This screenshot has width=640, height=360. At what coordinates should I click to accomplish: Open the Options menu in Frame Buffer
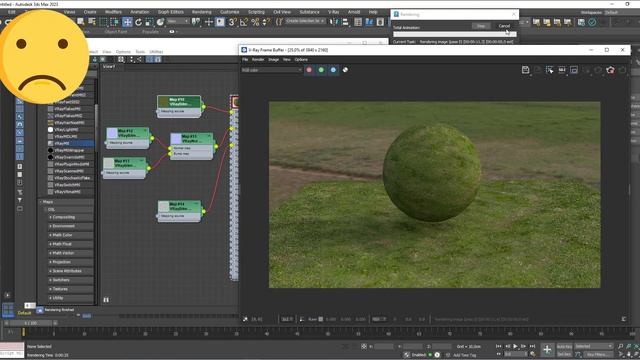coord(301,60)
